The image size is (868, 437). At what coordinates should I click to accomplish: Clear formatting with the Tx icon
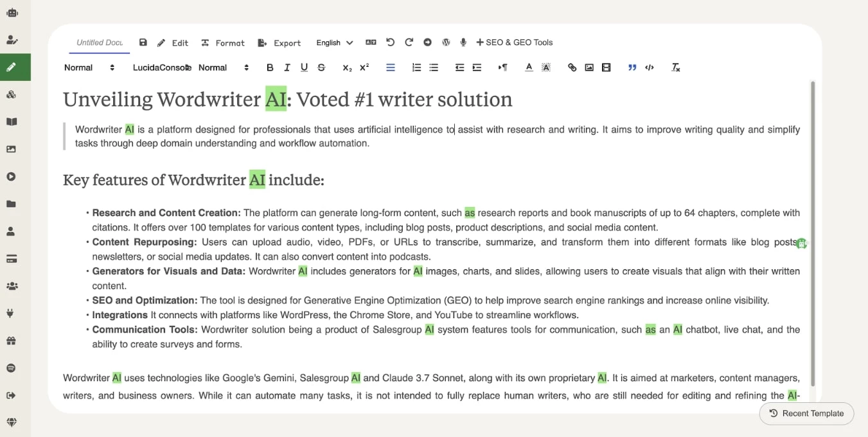coord(676,67)
